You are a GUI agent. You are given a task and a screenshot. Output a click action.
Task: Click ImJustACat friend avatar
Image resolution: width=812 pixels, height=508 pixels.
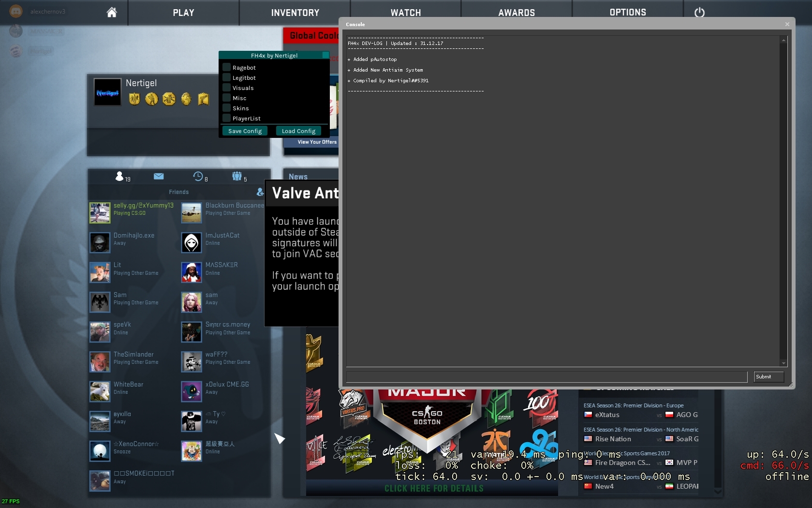pyautogui.click(x=192, y=243)
